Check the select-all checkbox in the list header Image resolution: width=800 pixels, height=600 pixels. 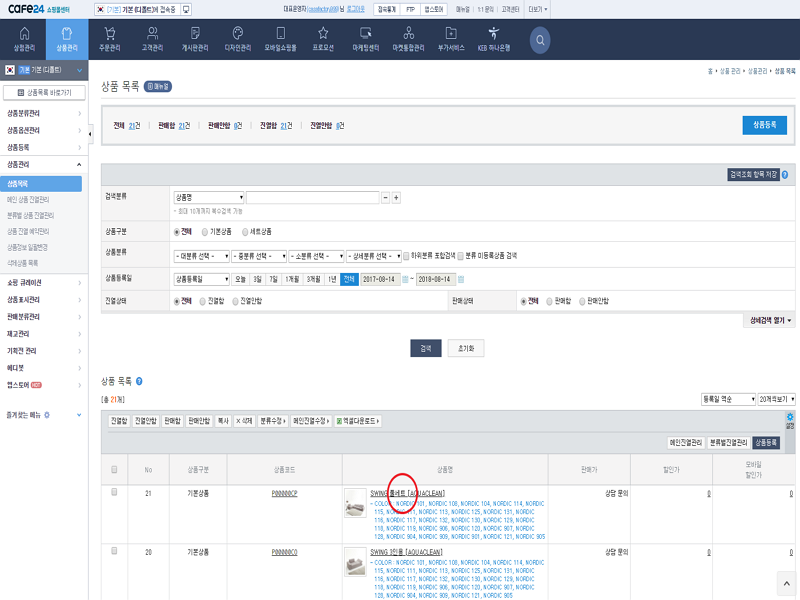point(117,471)
